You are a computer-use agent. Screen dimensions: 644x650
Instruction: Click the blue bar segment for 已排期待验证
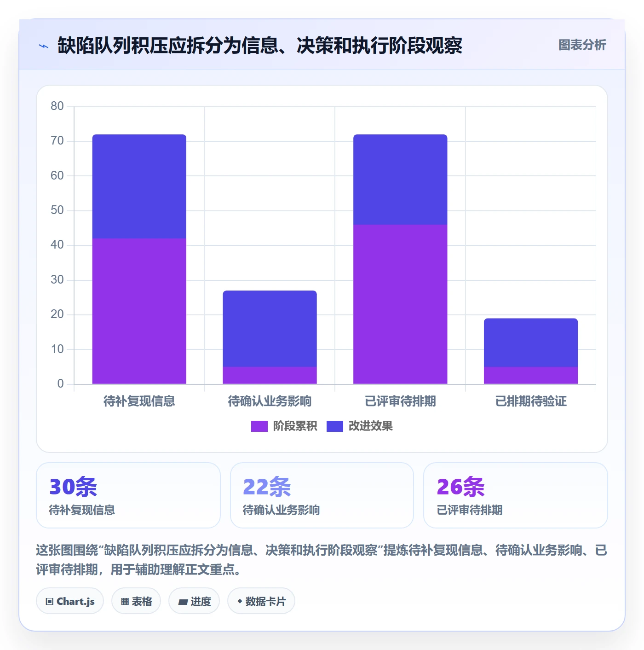(x=531, y=342)
